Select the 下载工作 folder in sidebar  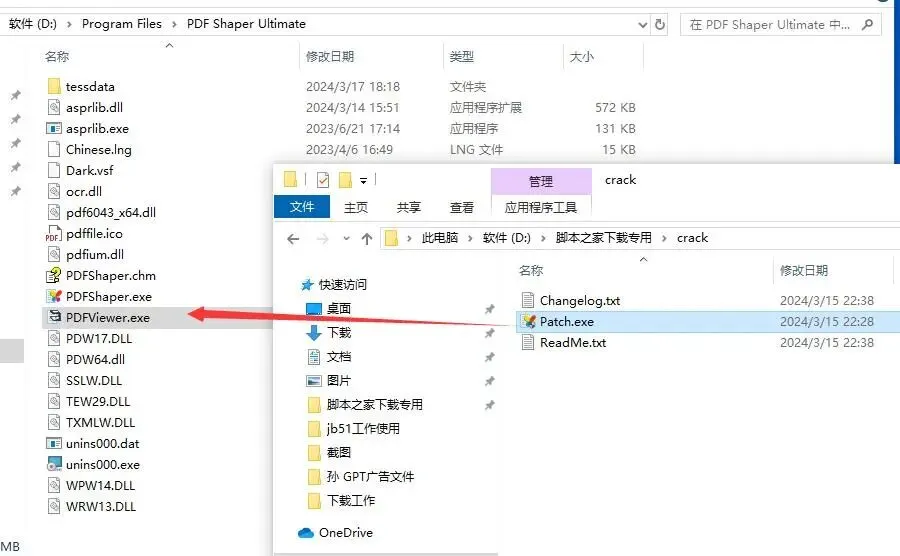[351, 501]
